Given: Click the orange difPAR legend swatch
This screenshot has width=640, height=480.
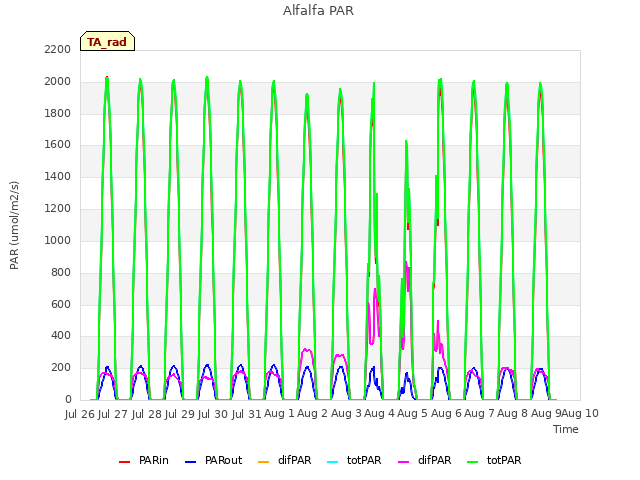Looking at the screenshot, I should point(264,462).
